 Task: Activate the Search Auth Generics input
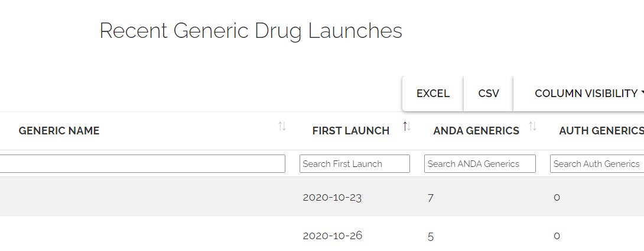597,164
